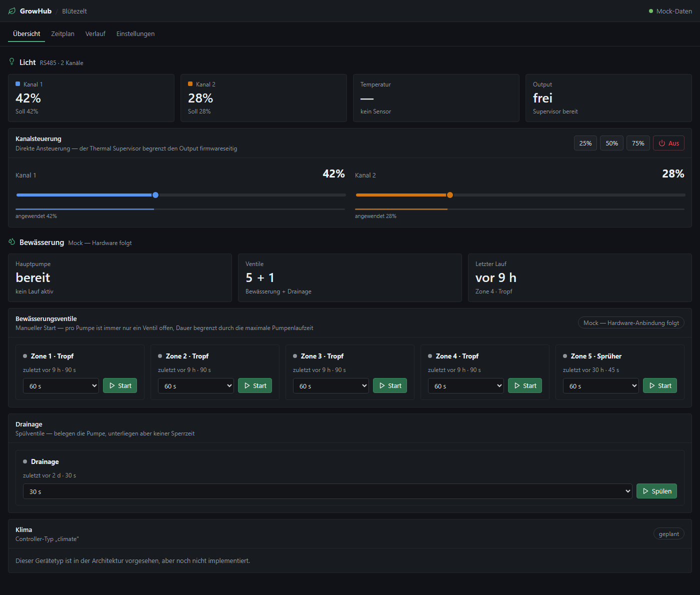Open the Zone 5 duration dropdown
The image size is (700, 595).
click(601, 386)
